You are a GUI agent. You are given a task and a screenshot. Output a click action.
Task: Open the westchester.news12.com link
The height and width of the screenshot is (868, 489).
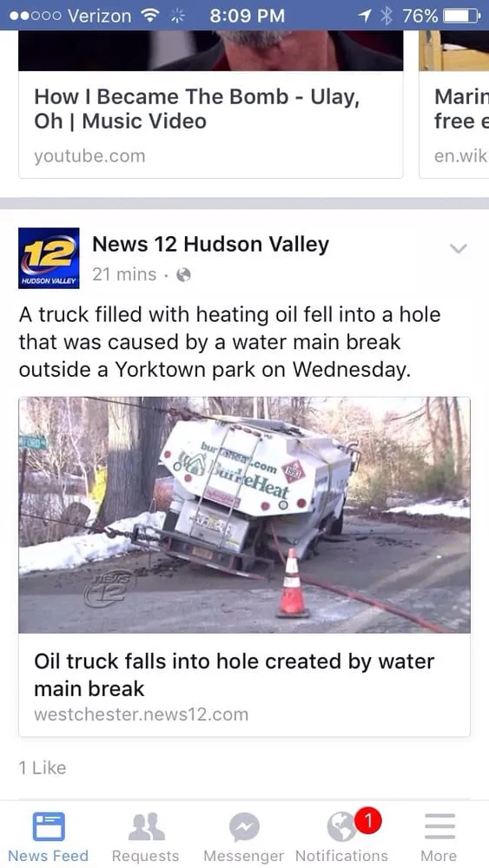142,714
